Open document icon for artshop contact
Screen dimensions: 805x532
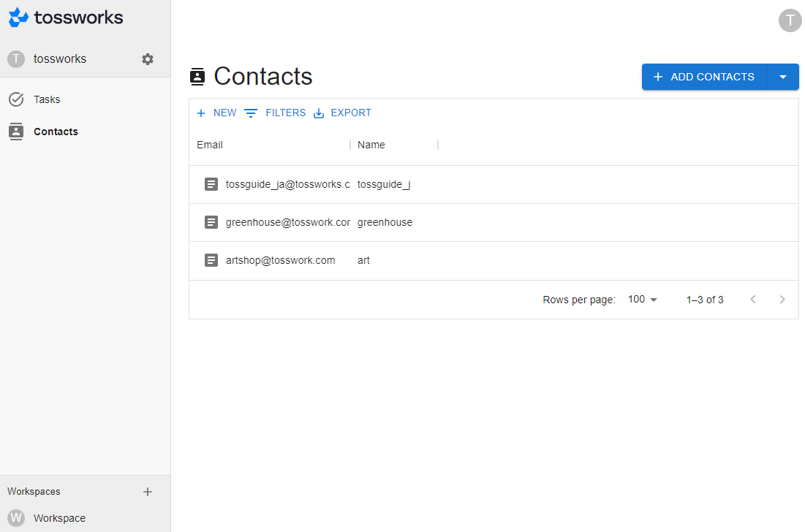click(x=211, y=260)
